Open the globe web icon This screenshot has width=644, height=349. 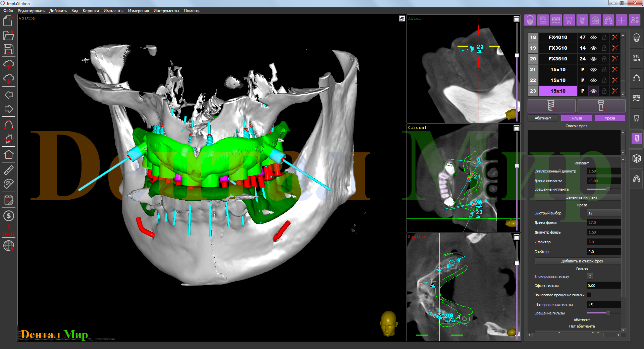[8, 246]
